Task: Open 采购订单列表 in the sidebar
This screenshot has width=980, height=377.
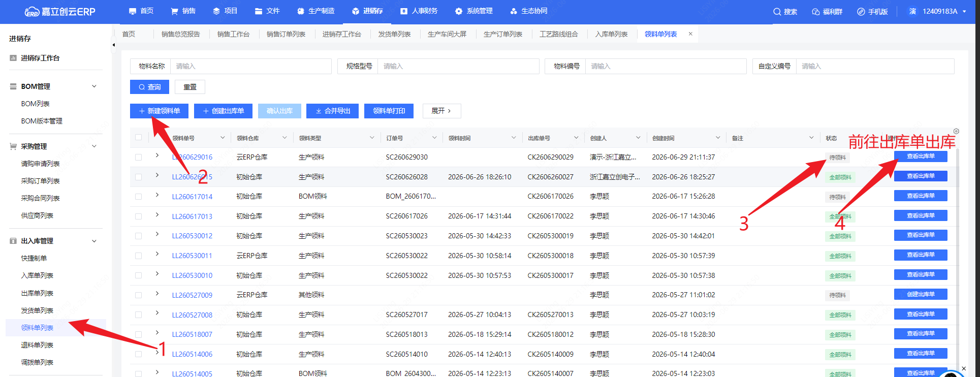Action: (40, 181)
